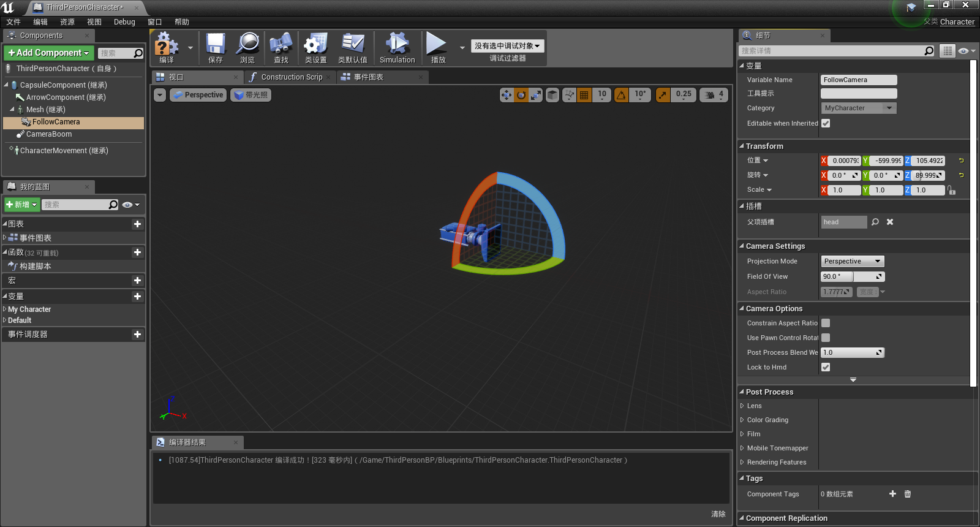Toggle visibility eye in 我的蓝图 panel

coord(130,205)
